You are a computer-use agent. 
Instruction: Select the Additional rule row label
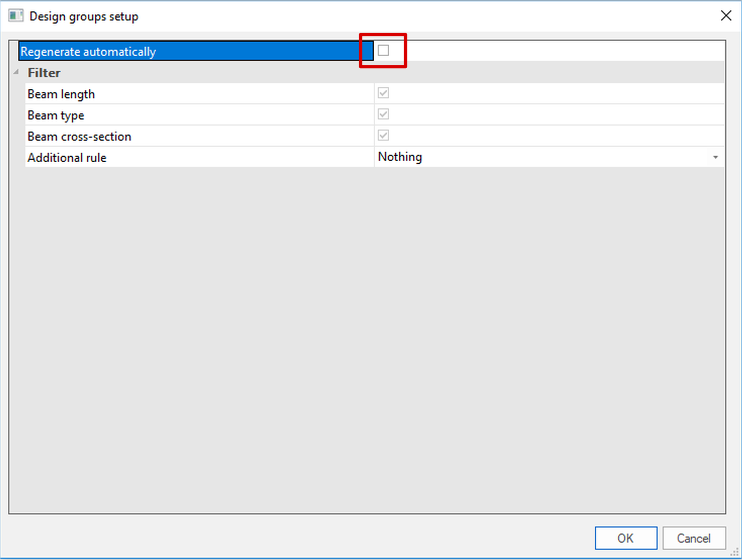[67, 158]
